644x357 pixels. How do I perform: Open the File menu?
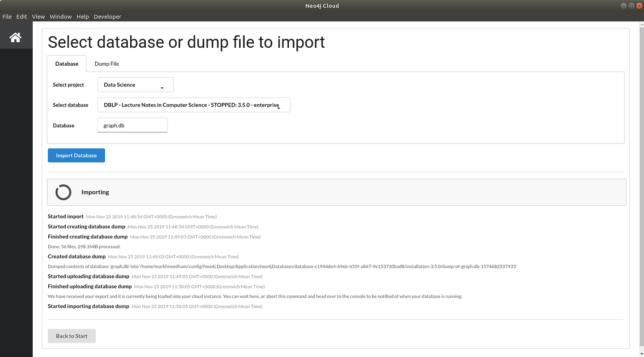7,17
